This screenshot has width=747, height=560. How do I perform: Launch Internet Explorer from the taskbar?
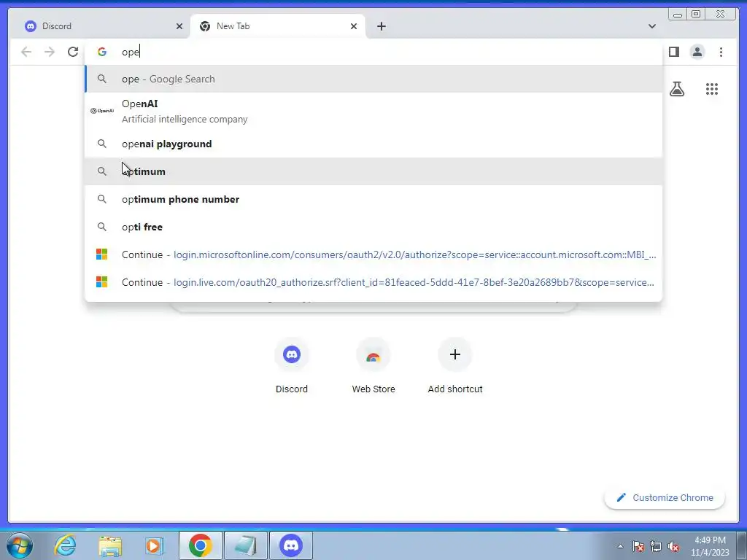pyautogui.click(x=65, y=545)
